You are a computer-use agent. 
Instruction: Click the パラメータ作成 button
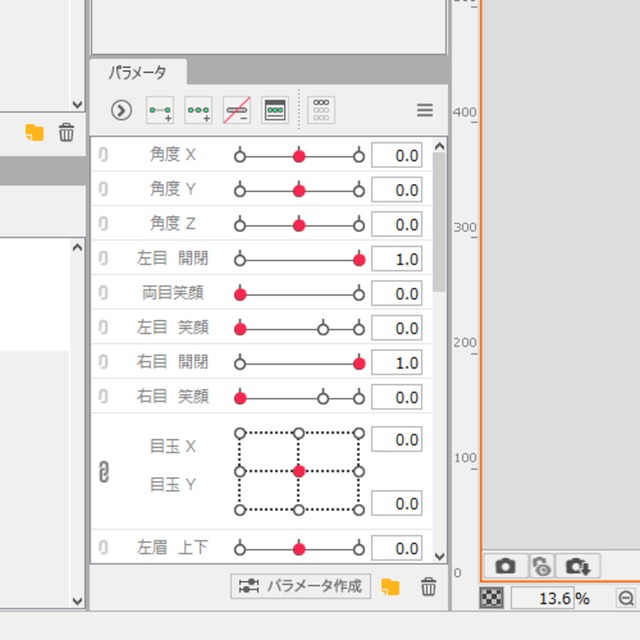pos(301,587)
